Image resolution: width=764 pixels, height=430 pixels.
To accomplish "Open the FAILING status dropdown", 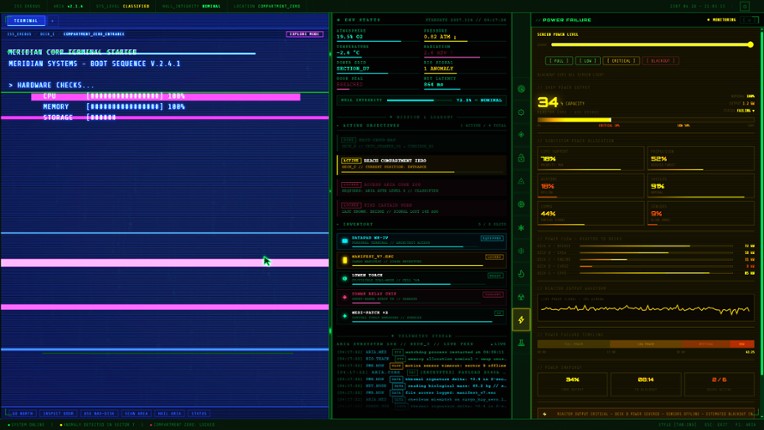I will click(745, 111).
